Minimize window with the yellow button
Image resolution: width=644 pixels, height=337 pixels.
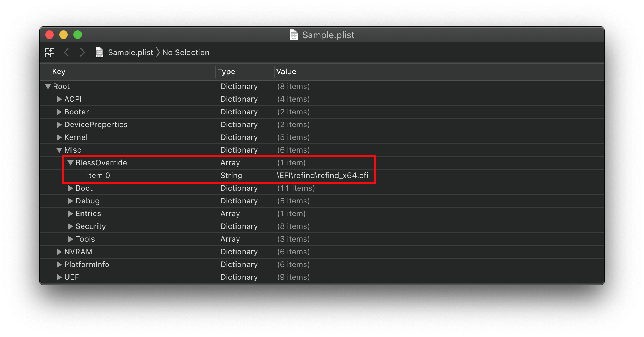pyautogui.click(x=64, y=35)
